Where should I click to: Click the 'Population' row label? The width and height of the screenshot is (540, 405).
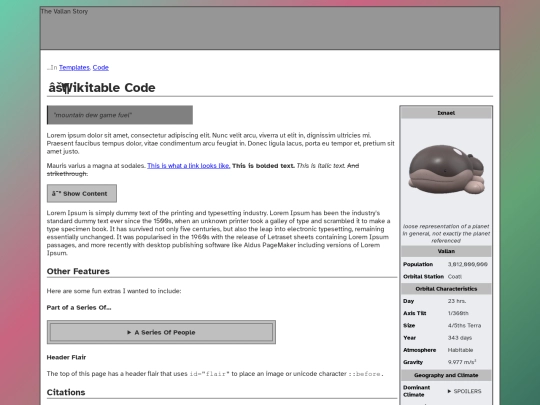(418, 264)
